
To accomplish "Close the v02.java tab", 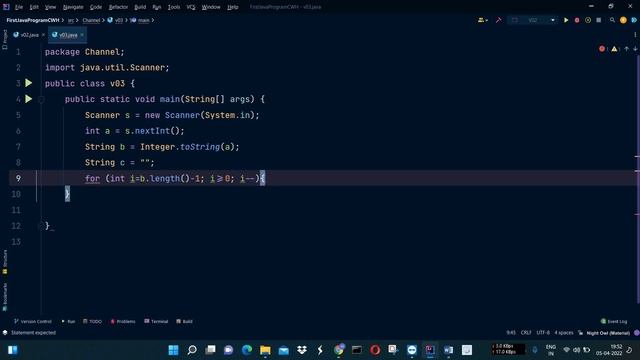I will point(43,35).
